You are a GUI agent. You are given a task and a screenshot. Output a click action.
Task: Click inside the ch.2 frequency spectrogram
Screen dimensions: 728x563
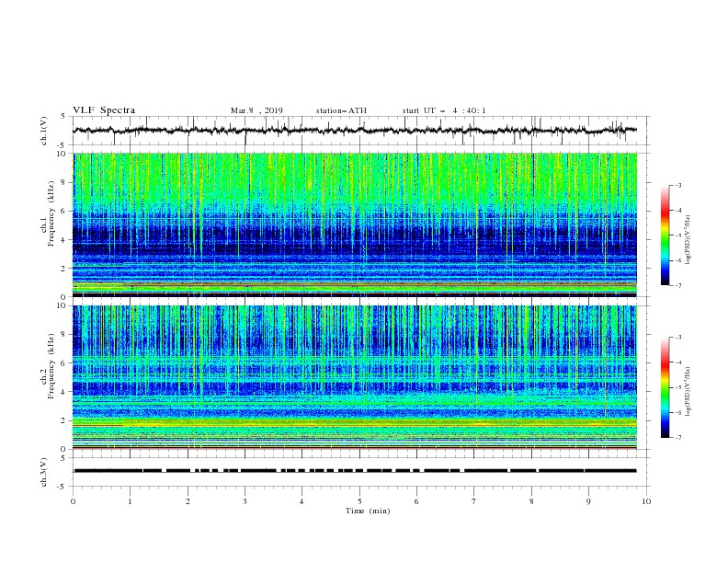pos(355,377)
